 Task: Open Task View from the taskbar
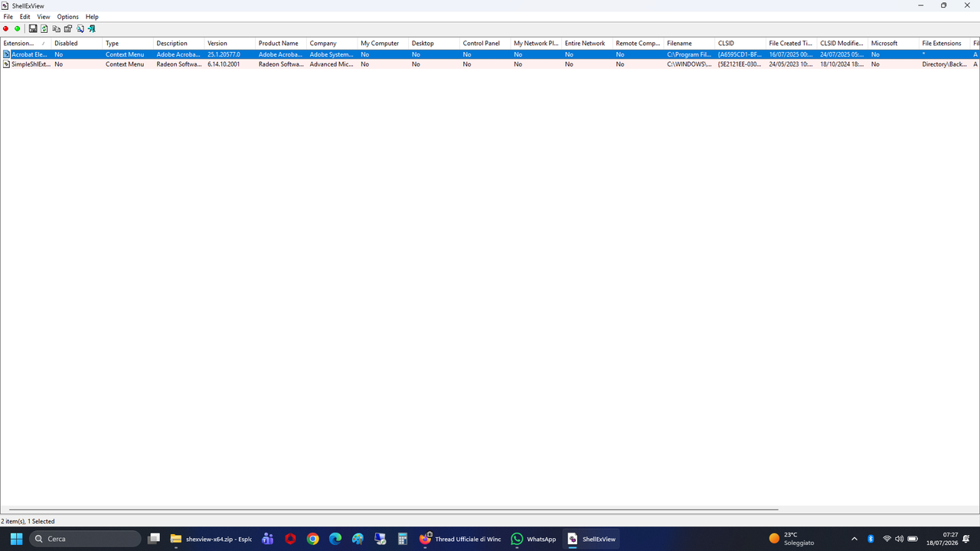154,539
